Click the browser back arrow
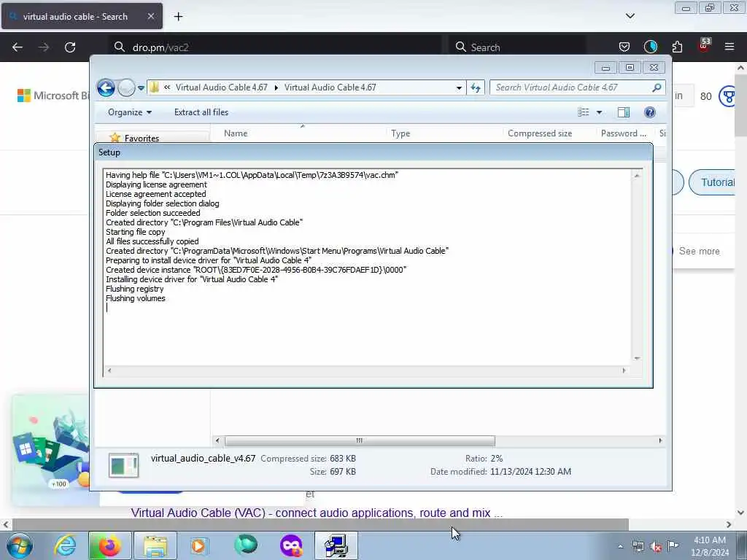Screen dimensions: 747x560 coord(18,47)
